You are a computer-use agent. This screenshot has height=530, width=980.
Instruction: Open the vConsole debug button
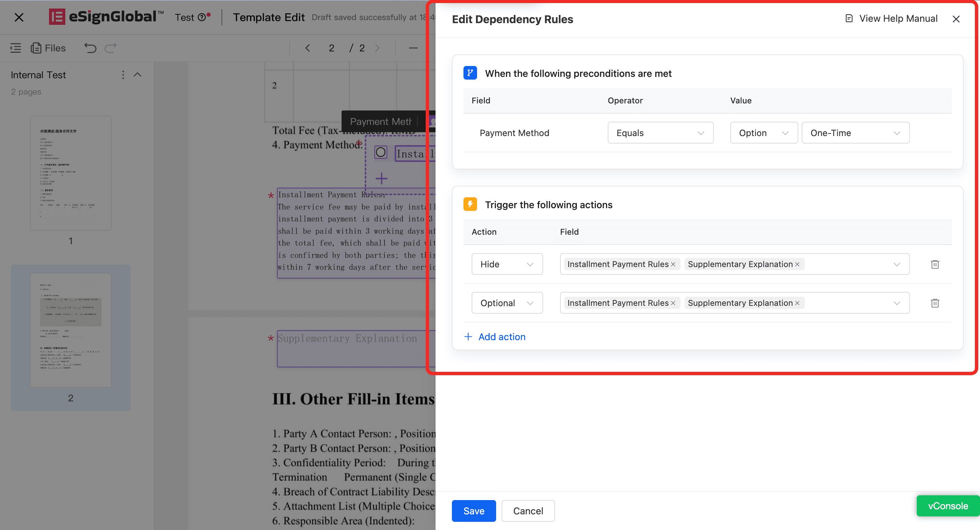[x=948, y=506]
